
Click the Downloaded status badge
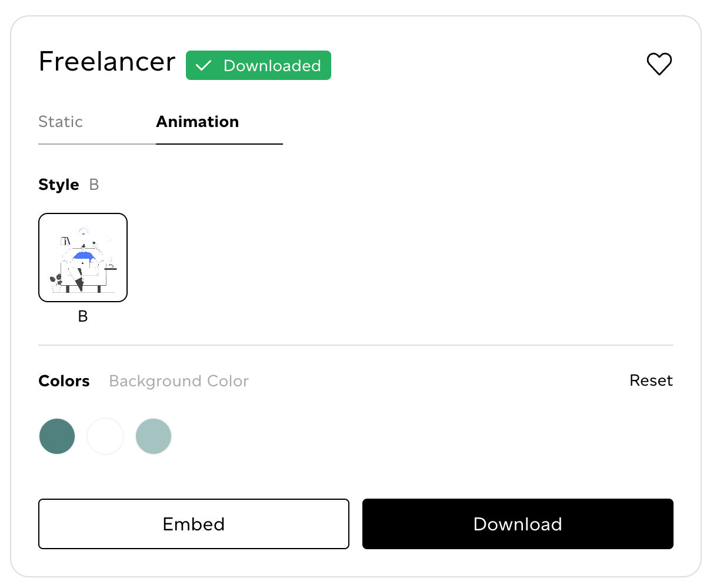[x=258, y=65]
